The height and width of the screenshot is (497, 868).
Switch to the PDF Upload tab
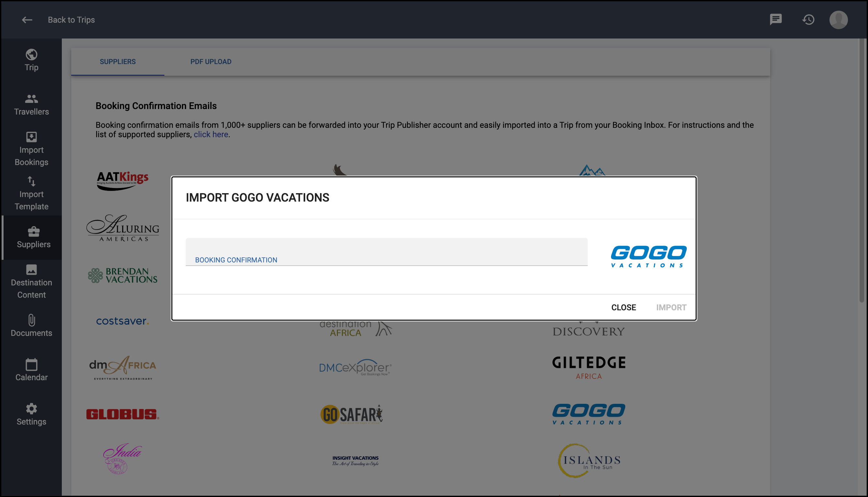coord(211,62)
